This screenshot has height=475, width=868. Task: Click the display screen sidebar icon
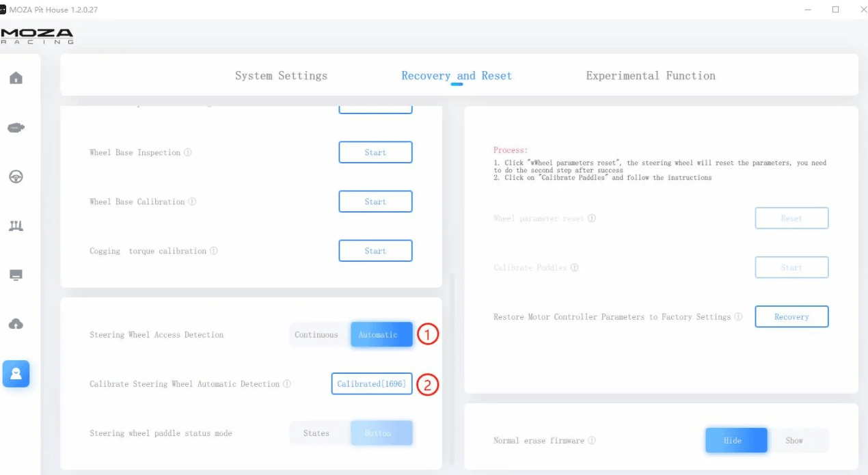click(x=16, y=275)
